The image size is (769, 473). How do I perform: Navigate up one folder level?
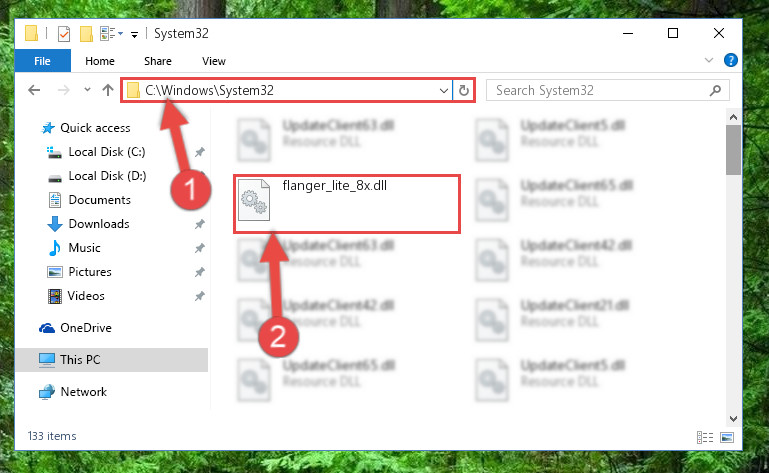(108, 90)
